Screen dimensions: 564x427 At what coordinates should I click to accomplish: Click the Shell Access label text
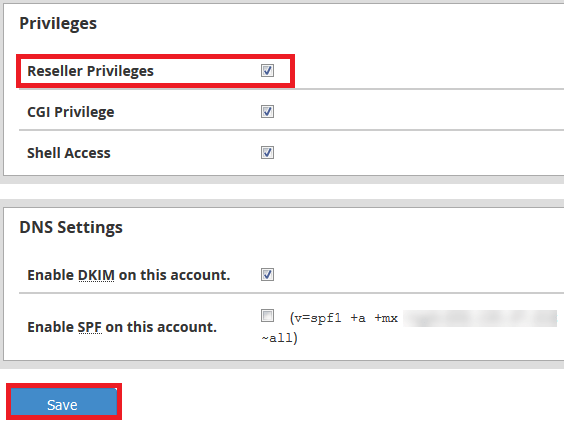tap(69, 153)
